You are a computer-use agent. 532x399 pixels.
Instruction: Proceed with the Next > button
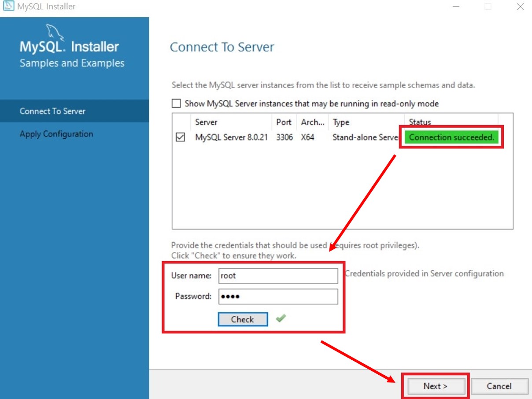pyautogui.click(x=436, y=386)
